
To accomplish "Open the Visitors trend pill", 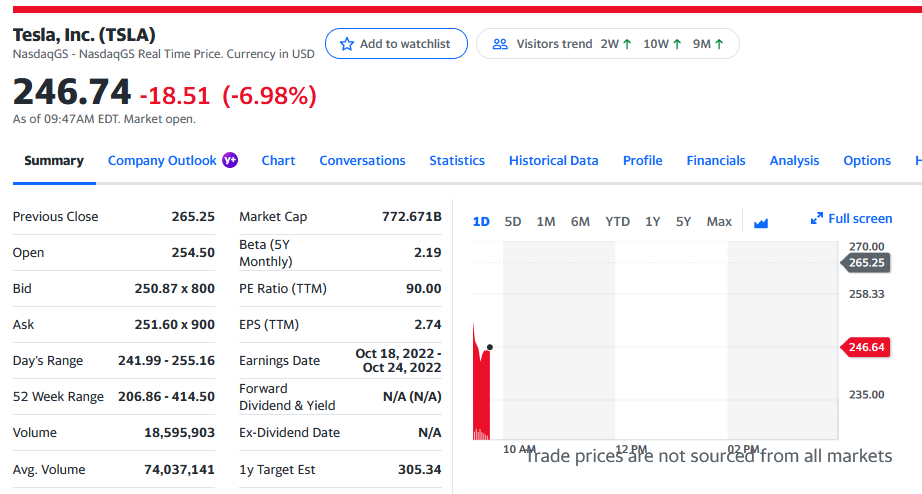I will (x=607, y=44).
